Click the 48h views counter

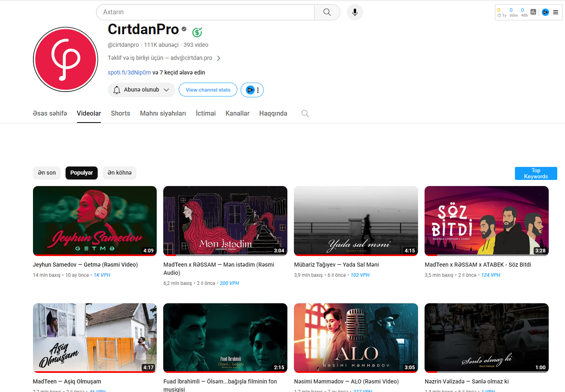click(524, 13)
